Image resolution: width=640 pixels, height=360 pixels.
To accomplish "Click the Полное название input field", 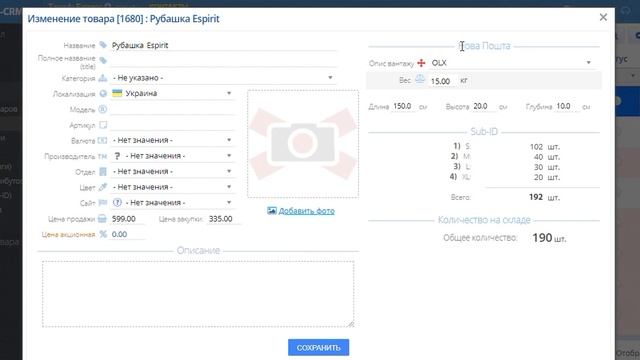I will click(x=224, y=61).
